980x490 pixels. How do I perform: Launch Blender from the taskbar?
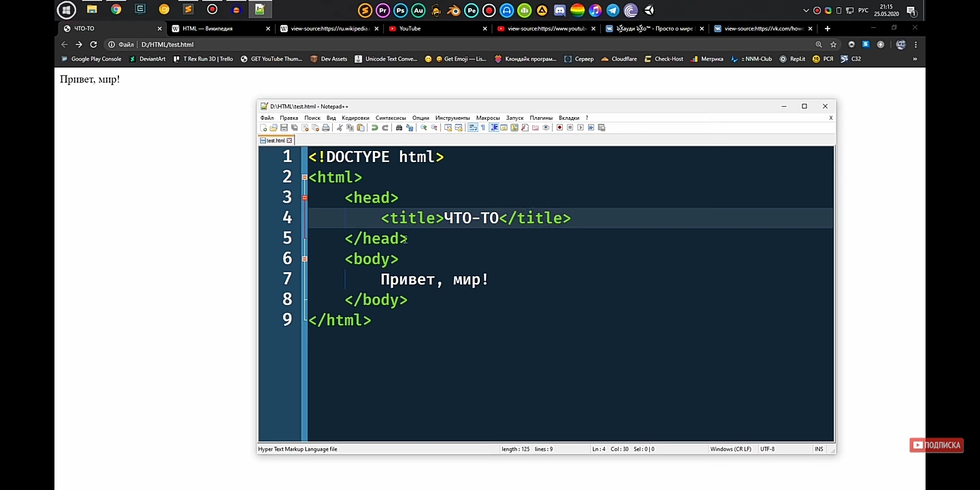tap(454, 10)
